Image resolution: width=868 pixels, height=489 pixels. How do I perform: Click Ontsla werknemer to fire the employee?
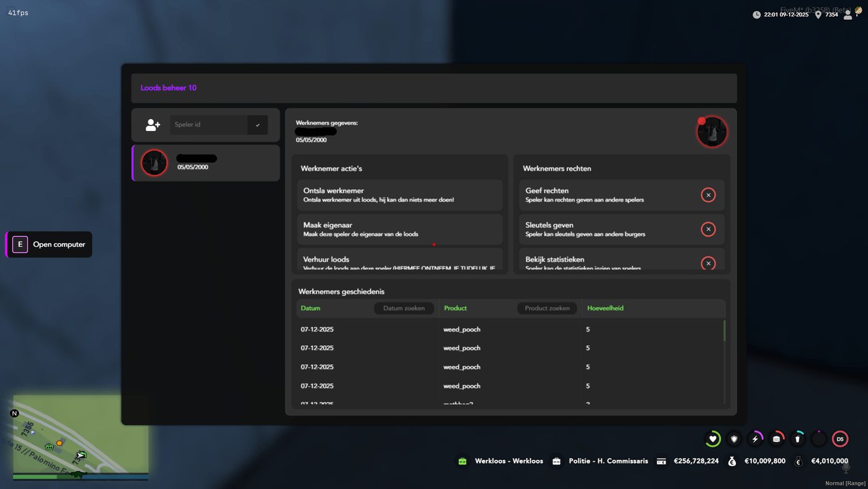coord(400,195)
